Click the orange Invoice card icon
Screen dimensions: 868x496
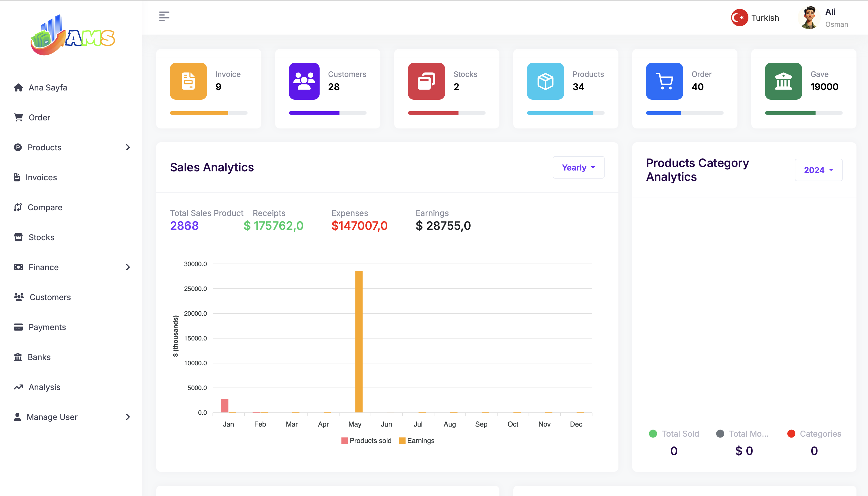188,81
